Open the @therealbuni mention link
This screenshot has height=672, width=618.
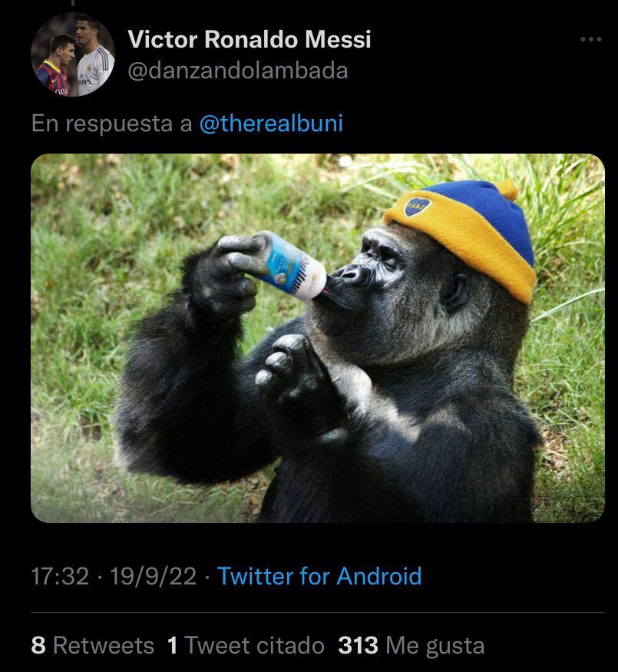[270, 124]
